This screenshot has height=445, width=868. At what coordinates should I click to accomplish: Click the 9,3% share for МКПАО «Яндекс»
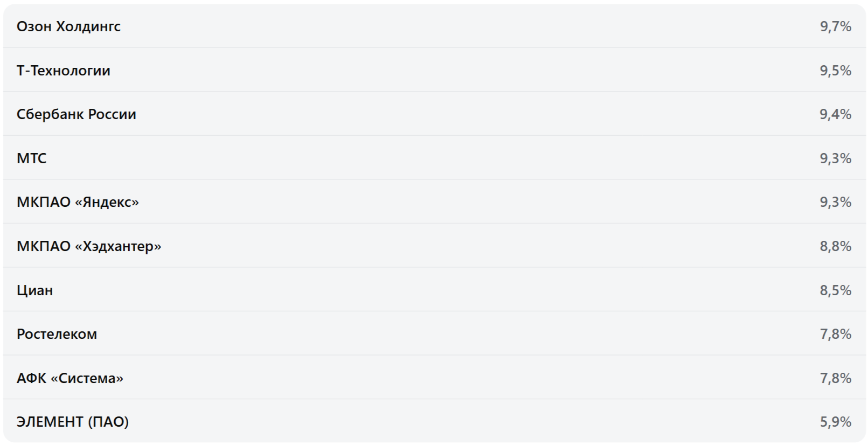835,202
